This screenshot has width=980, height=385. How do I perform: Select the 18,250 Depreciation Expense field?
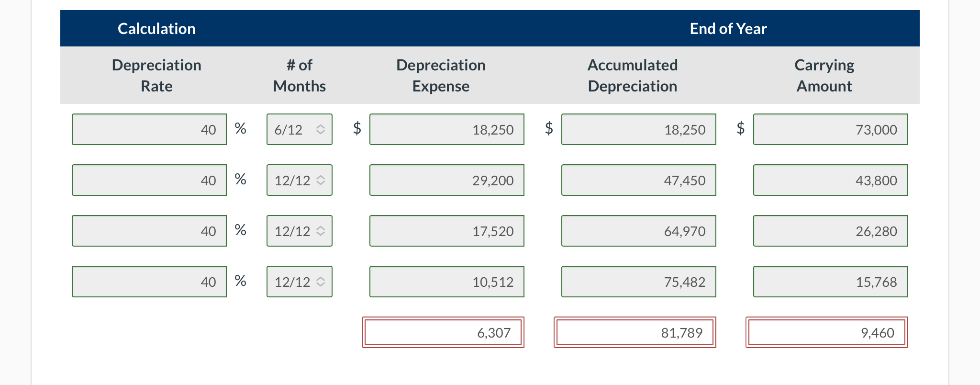pos(446,129)
